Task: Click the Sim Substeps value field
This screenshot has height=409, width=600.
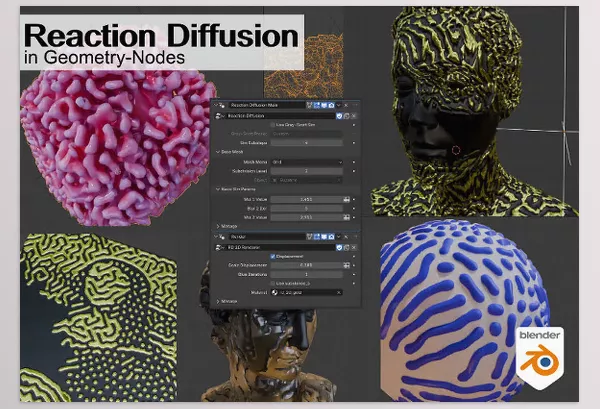Action: tap(307, 143)
